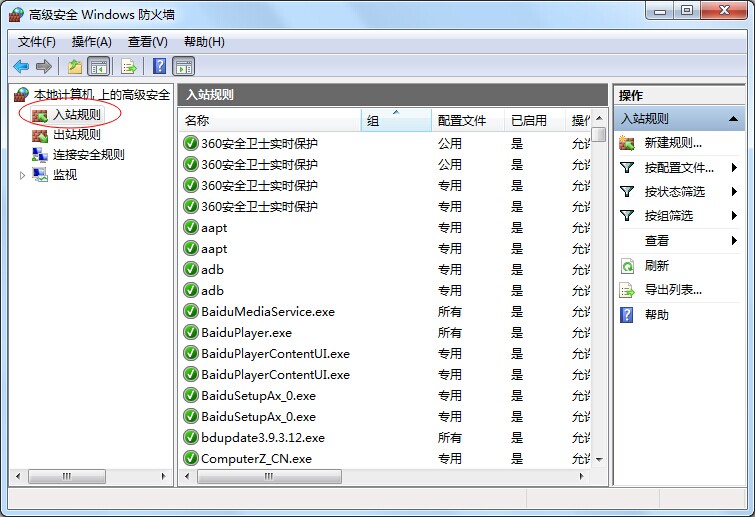
Task: Click the refresh icon beside 刷新
Action: (627, 266)
